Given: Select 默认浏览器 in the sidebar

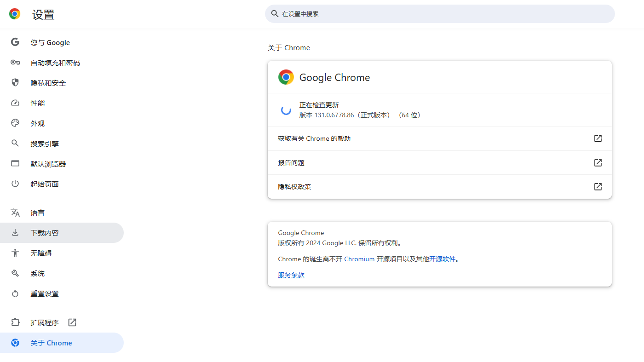Looking at the screenshot, I should click(62, 164).
